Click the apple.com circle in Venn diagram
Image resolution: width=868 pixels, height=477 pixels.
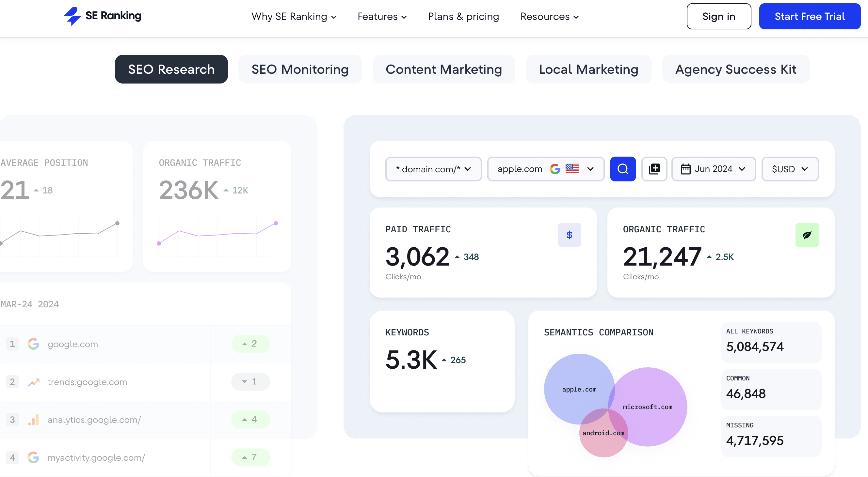[579, 389]
